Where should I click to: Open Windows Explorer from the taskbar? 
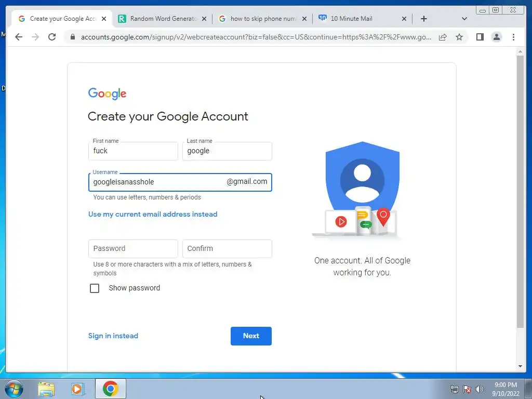[x=46, y=389]
